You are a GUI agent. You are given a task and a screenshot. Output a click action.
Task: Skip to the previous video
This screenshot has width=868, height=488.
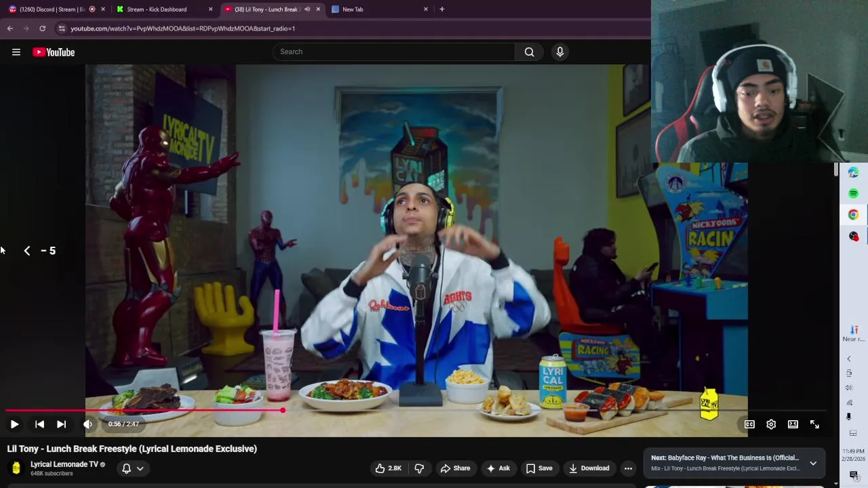[39, 424]
